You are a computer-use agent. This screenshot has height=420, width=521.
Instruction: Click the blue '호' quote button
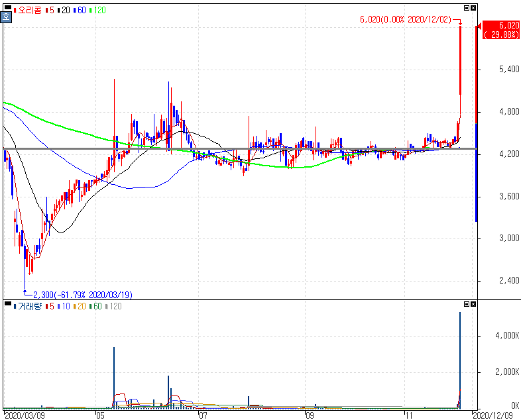[x=6, y=17]
